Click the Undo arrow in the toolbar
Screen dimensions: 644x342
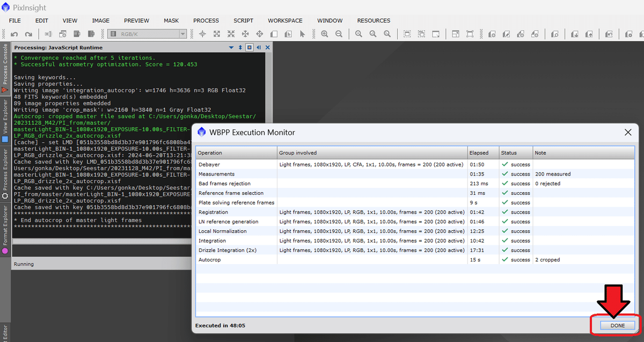tap(14, 34)
